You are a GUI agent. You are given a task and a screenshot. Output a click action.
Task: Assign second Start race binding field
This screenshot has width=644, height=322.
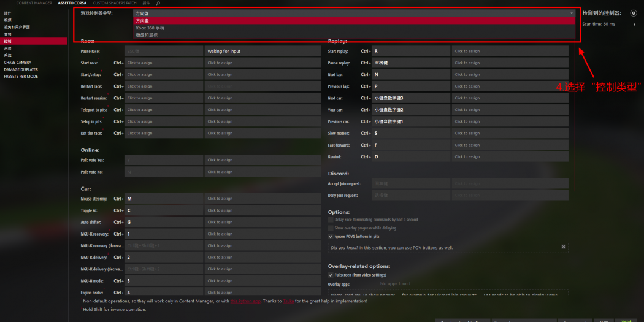pos(263,63)
